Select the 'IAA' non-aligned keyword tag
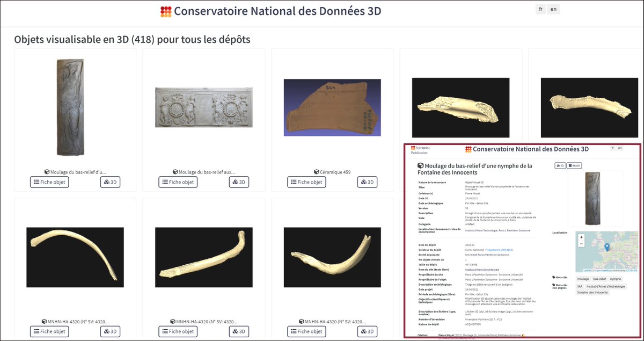Image resolution: width=644 pixels, height=341 pixels. 580,286
